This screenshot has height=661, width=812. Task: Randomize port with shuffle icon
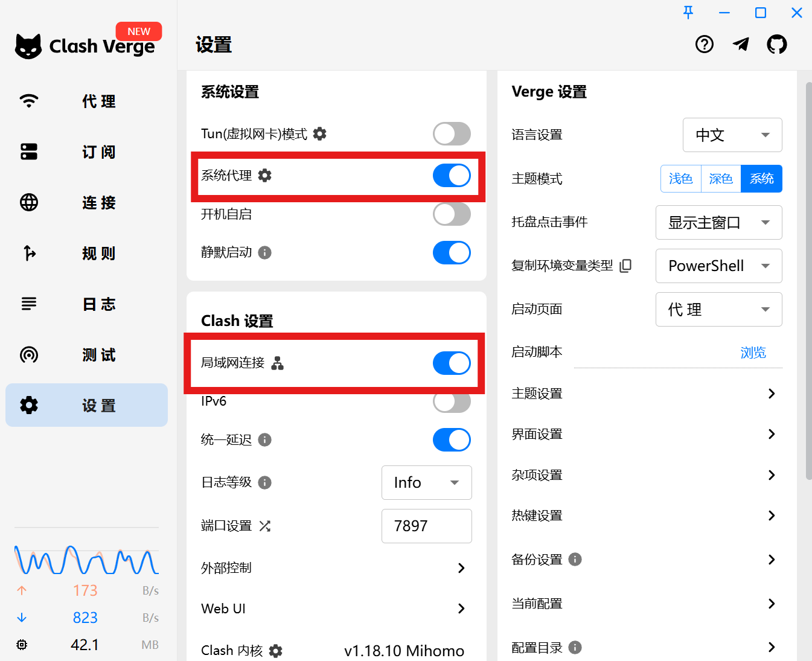(264, 526)
